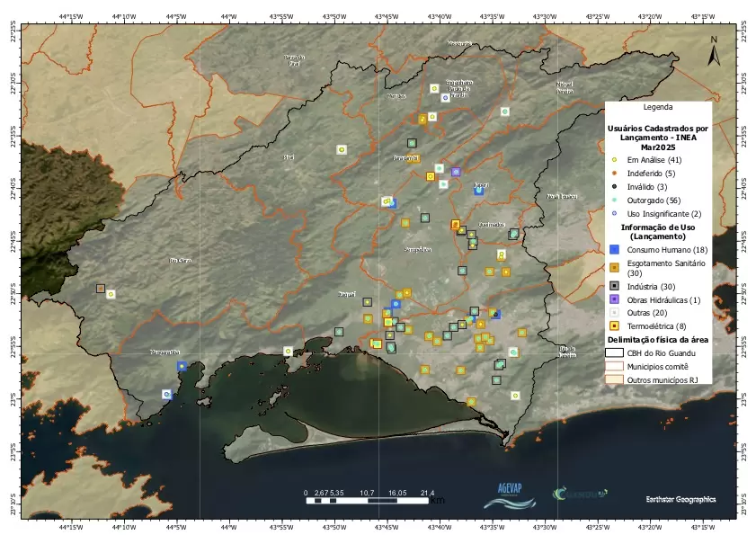The height and width of the screenshot is (535, 756).
Task: Click the Termoelétrica legend square symbol
Action: (x=614, y=325)
